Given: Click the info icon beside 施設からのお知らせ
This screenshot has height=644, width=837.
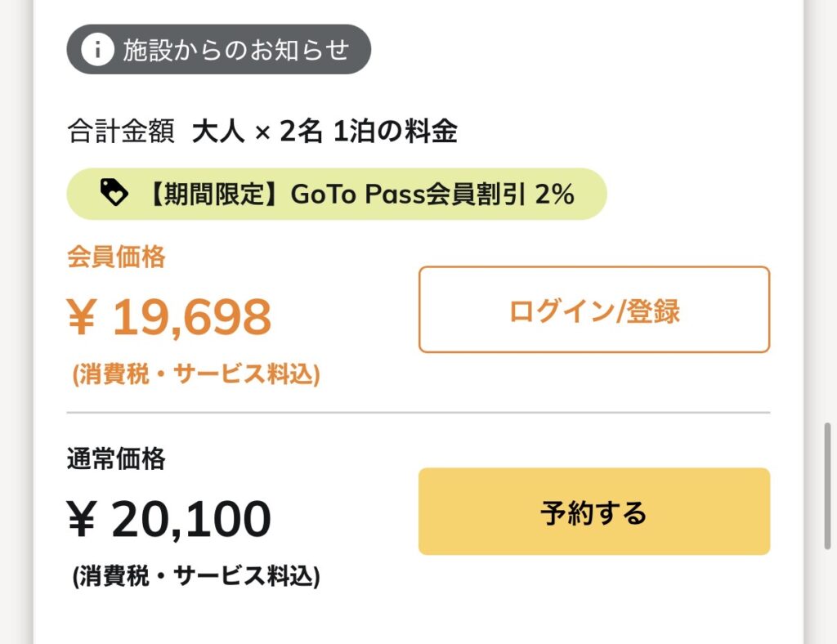Looking at the screenshot, I should pos(97,50).
